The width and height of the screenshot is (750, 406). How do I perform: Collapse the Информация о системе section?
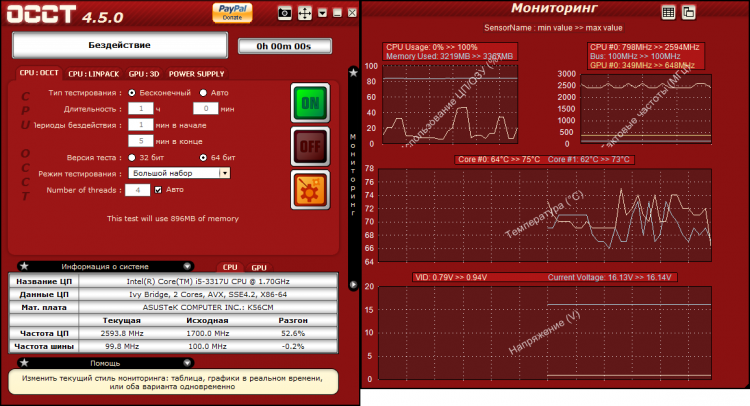tap(187, 266)
